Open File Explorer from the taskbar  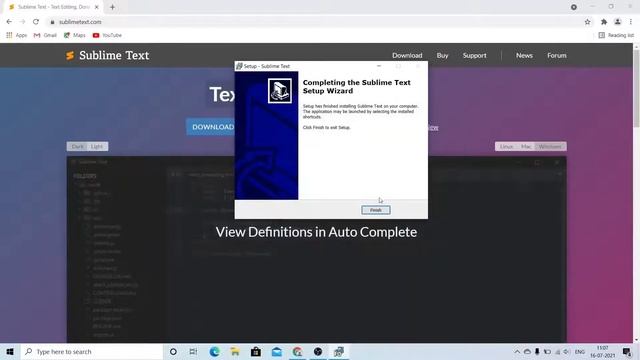click(x=235, y=351)
